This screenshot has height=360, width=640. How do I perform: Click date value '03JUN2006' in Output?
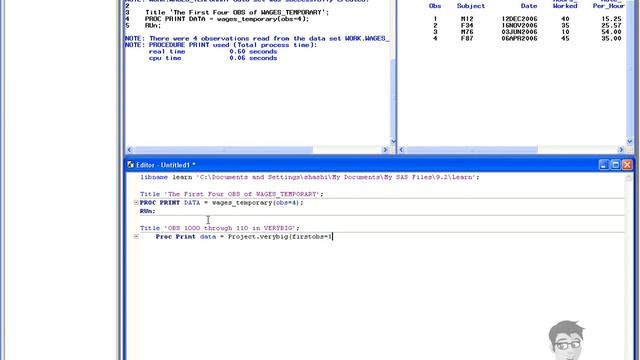tap(519, 32)
